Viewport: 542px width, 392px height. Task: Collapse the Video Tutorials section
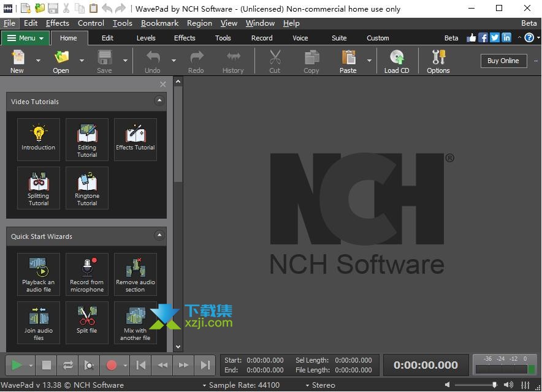[x=159, y=100]
